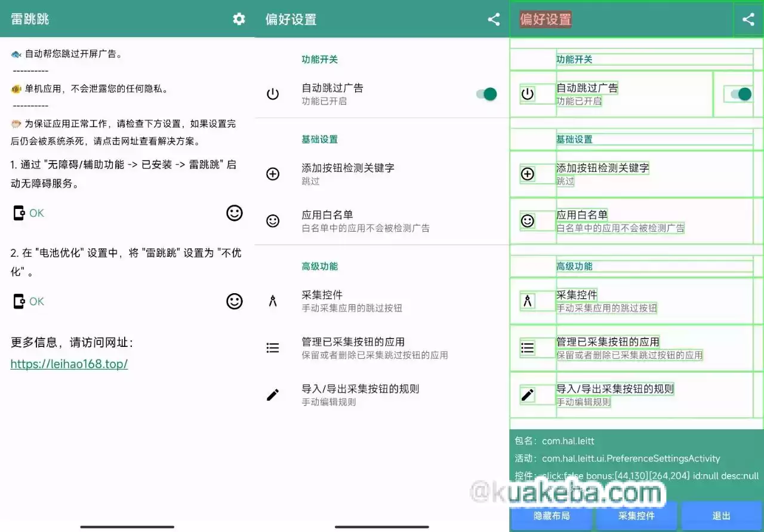
Task: Open the settings gear in 雷跳跳 title bar
Action: 238,19
